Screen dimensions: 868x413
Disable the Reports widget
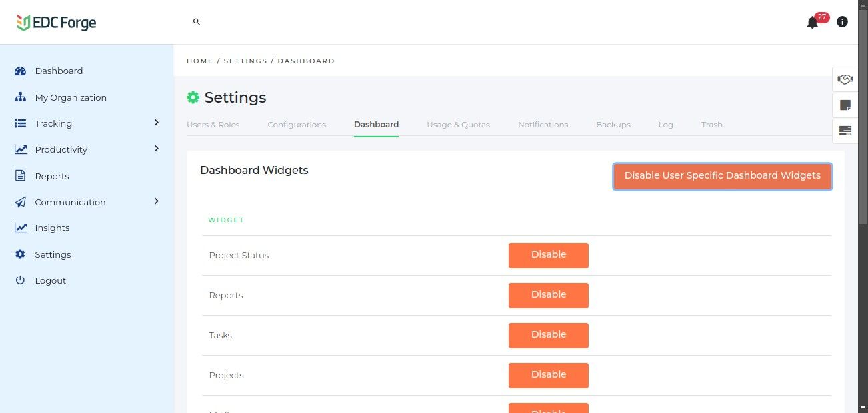point(548,295)
